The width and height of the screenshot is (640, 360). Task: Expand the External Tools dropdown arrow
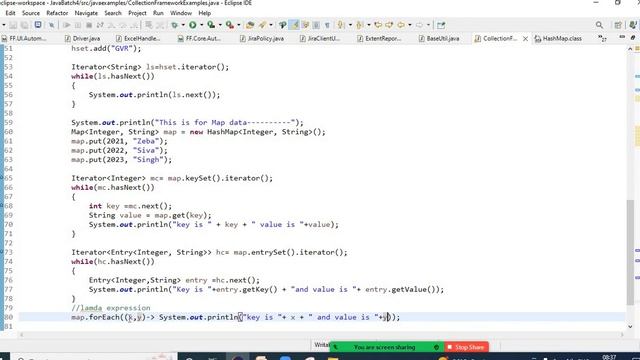(x=239, y=25)
